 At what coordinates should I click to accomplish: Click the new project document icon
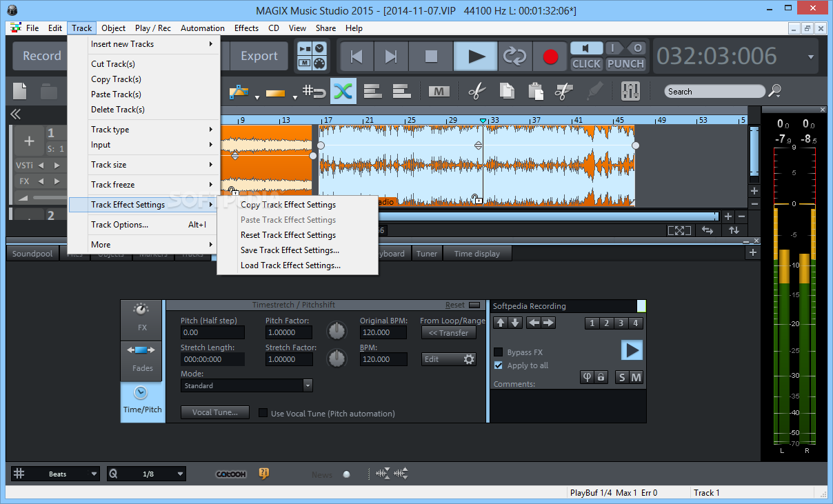coord(20,91)
